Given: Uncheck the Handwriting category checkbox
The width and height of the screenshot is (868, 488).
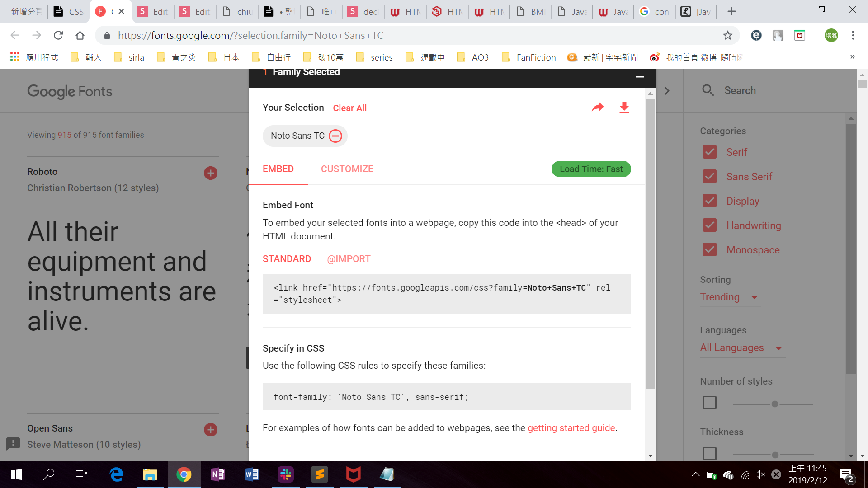Looking at the screenshot, I should pos(710,225).
